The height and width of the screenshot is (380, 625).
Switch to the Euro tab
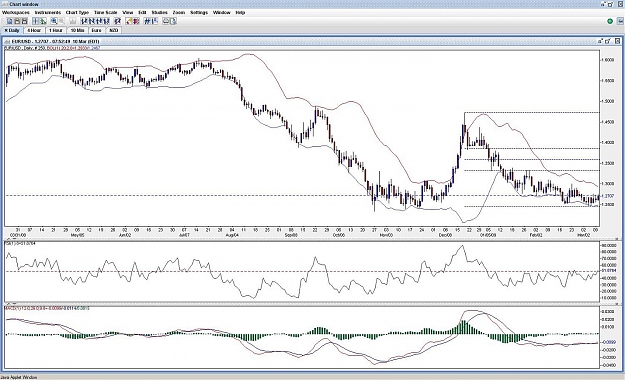[x=96, y=30]
